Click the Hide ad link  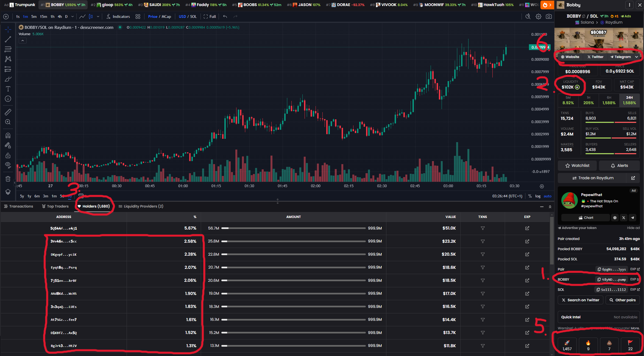tap(633, 228)
